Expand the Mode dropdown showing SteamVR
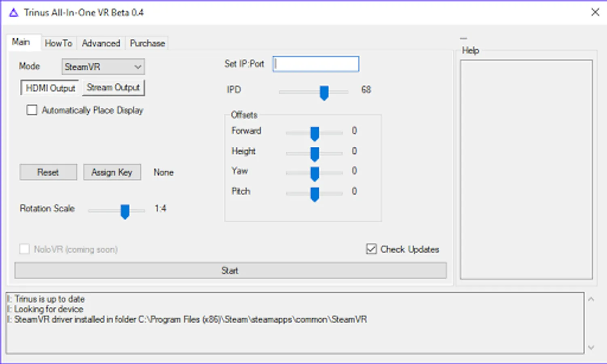Viewport: 607px width, 364px height. 103,67
